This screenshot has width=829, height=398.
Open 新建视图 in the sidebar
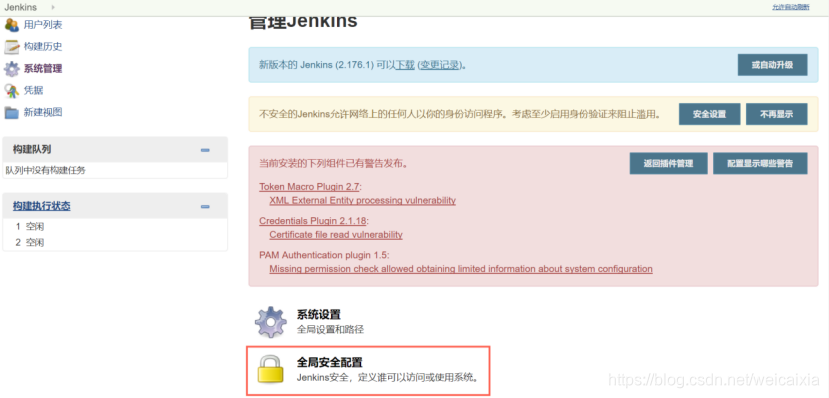click(x=43, y=112)
